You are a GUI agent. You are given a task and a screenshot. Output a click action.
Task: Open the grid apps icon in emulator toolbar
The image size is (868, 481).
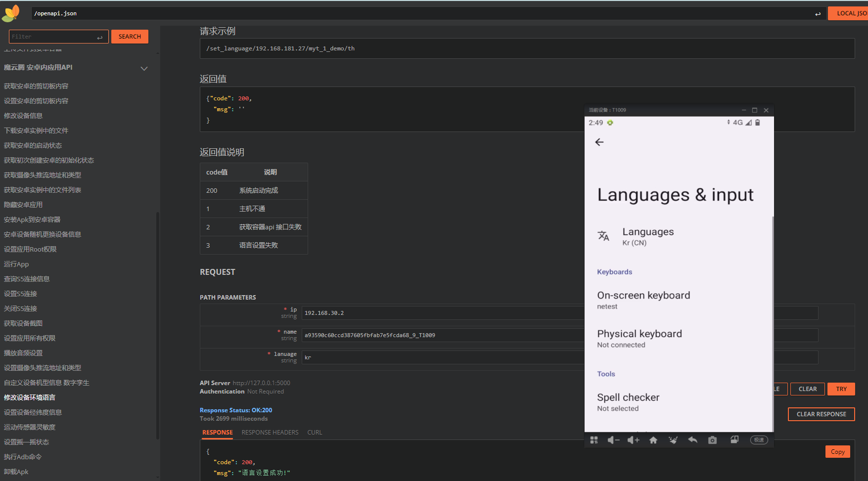tap(594, 440)
